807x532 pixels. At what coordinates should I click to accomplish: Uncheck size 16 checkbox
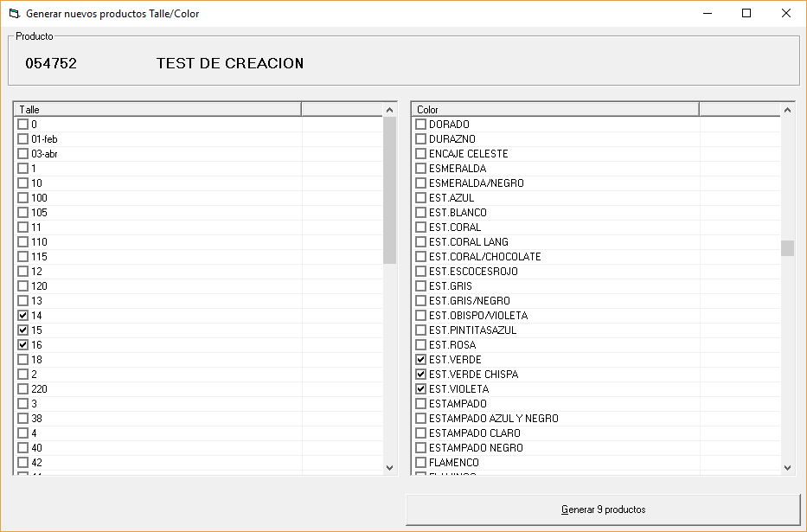[23, 345]
